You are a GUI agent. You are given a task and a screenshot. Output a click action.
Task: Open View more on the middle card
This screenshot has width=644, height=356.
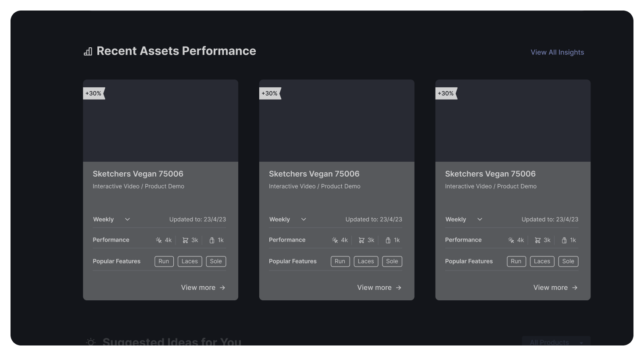(x=379, y=288)
